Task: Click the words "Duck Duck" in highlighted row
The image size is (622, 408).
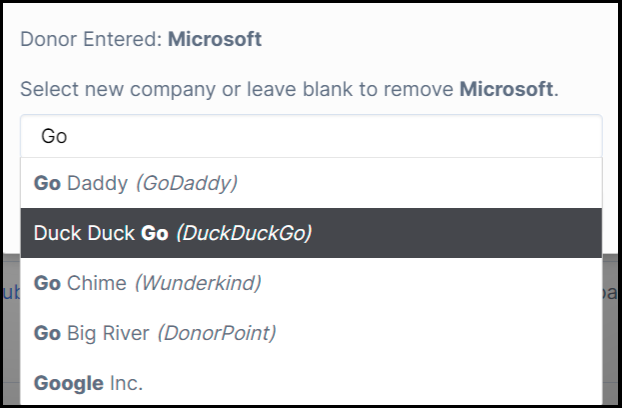Action: [x=84, y=233]
